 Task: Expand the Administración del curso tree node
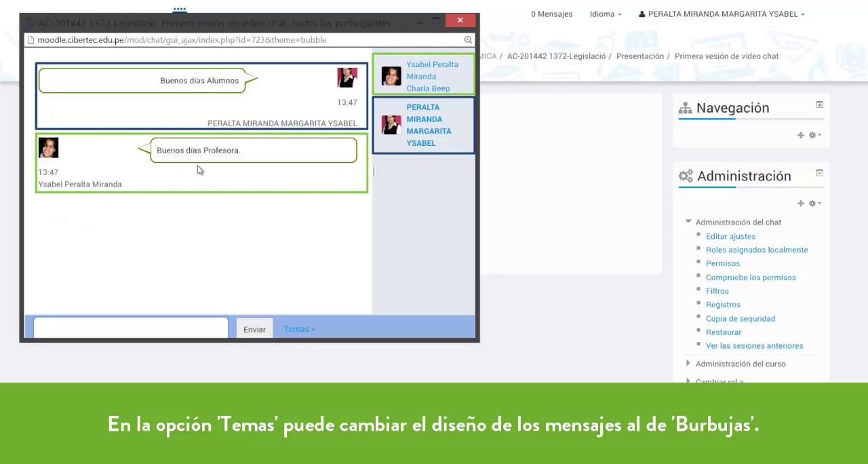pyautogui.click(x=688, y=364)
